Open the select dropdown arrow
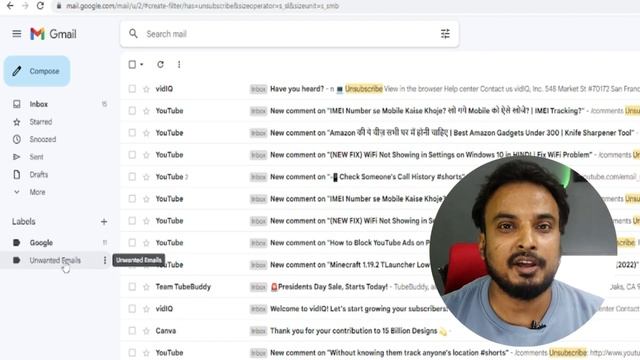The height and width of the screenshot is (360, 640). 142,64
